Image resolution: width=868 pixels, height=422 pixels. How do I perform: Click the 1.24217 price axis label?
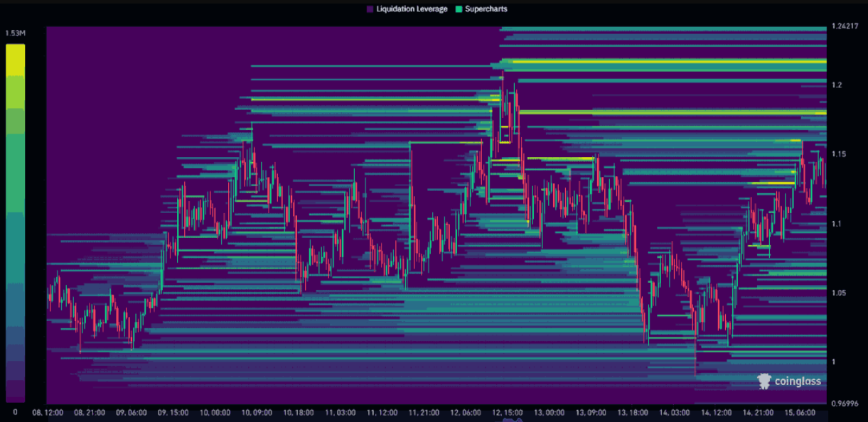(845, 26)
